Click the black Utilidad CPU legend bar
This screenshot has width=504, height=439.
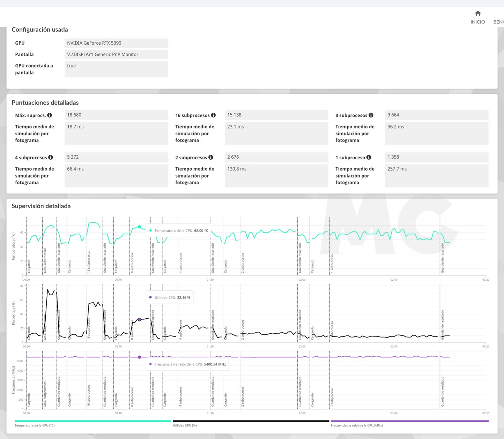[x=251, y=421]
